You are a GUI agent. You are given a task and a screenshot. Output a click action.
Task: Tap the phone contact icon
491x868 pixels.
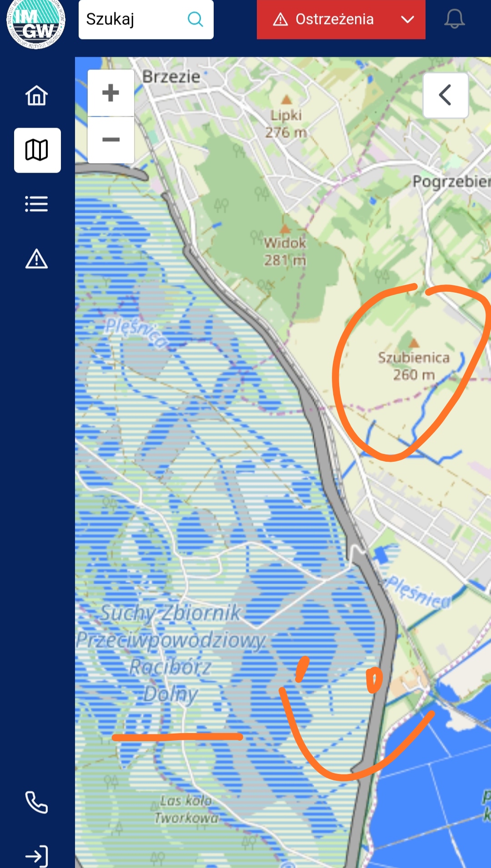coord(36,802)
